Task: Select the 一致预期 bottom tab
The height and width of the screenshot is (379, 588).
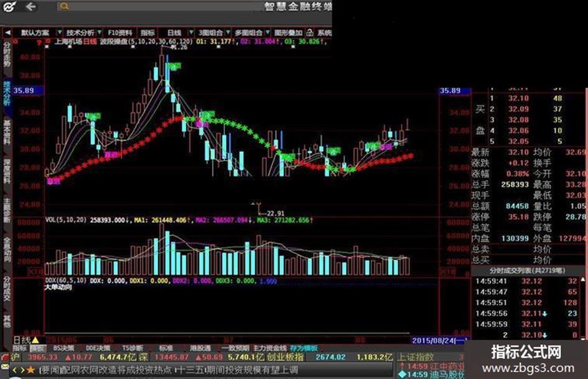Action: point(235,349)
